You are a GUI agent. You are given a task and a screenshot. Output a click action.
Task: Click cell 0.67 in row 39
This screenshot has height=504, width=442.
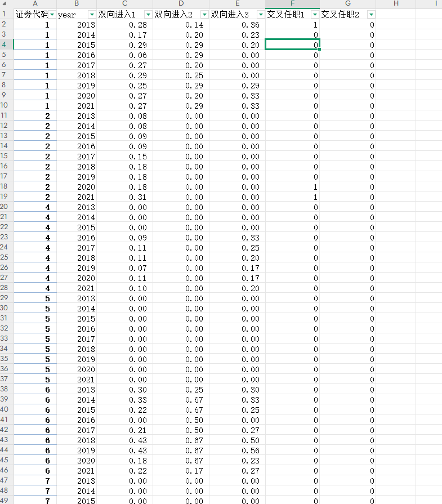[x=181, y=400]
